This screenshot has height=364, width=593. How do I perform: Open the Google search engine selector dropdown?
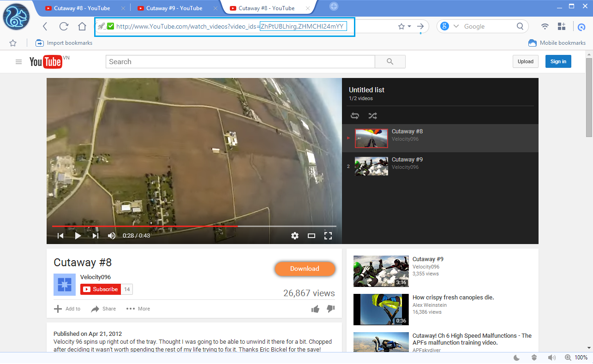pyautogui.click(x=456, y=26)
